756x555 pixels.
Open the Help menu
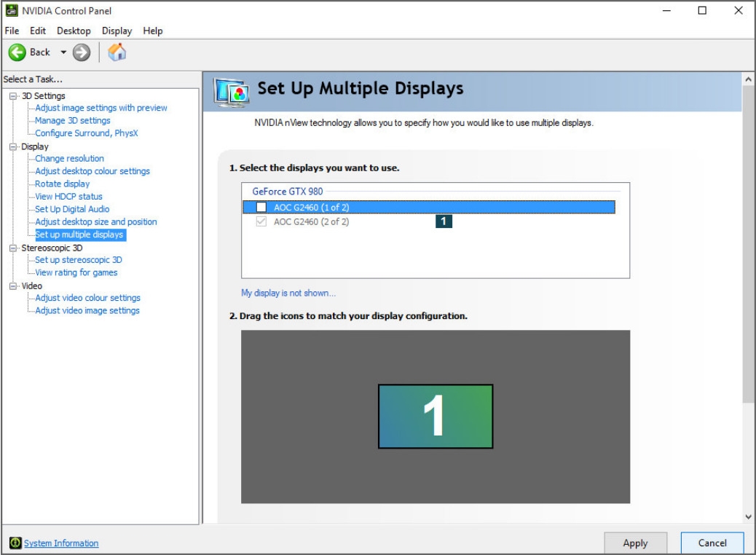click(153, 31)
